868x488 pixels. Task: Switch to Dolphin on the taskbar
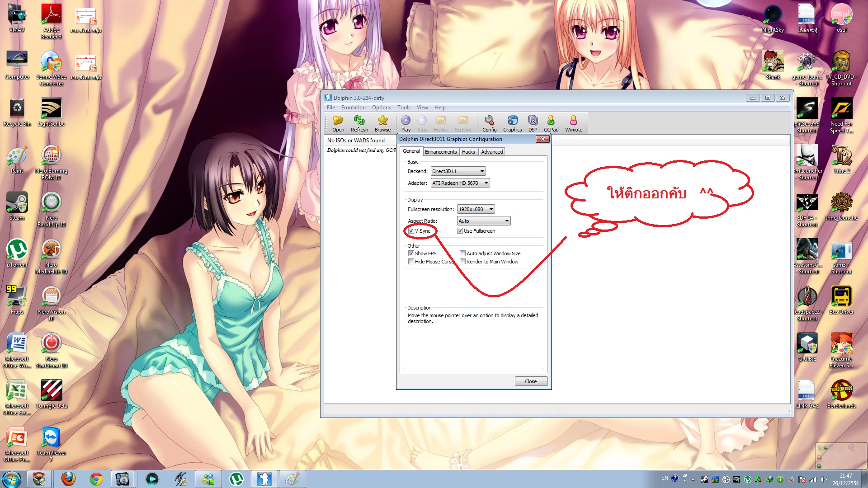click(264, 479)
